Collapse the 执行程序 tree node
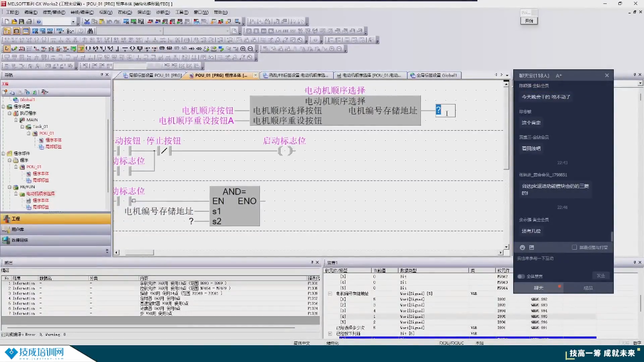Viewport: 644px width, 362px height. [10, 113]
